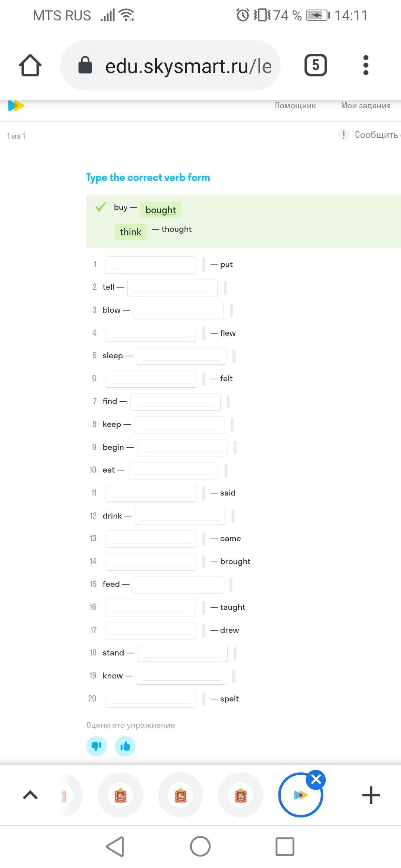Open the Помощник menu item

(295, 106)
